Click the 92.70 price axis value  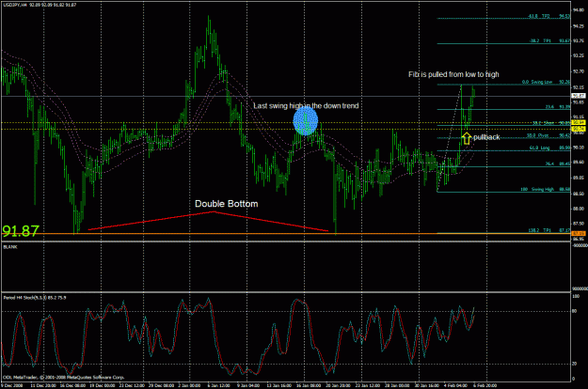point(578,71)
